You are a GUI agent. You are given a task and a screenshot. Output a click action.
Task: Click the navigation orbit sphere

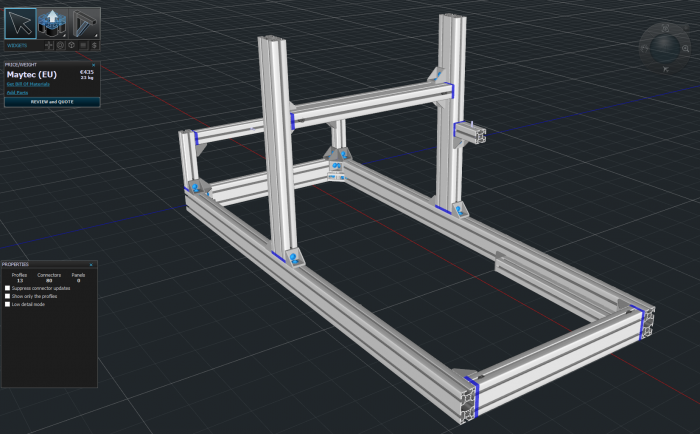[665, 46]
